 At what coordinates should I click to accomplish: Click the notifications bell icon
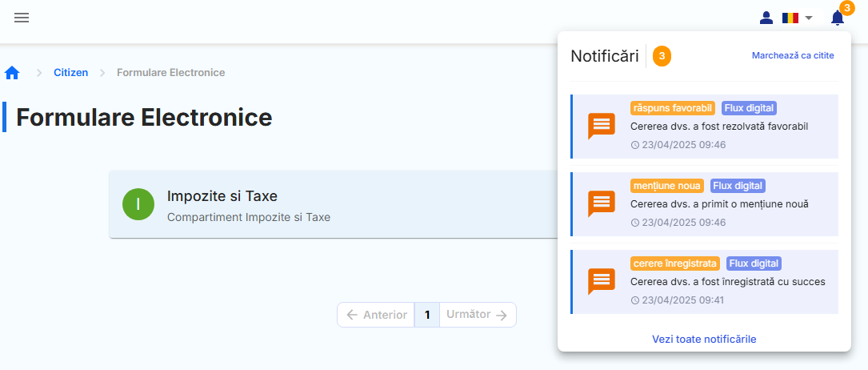tap(837, 18)
